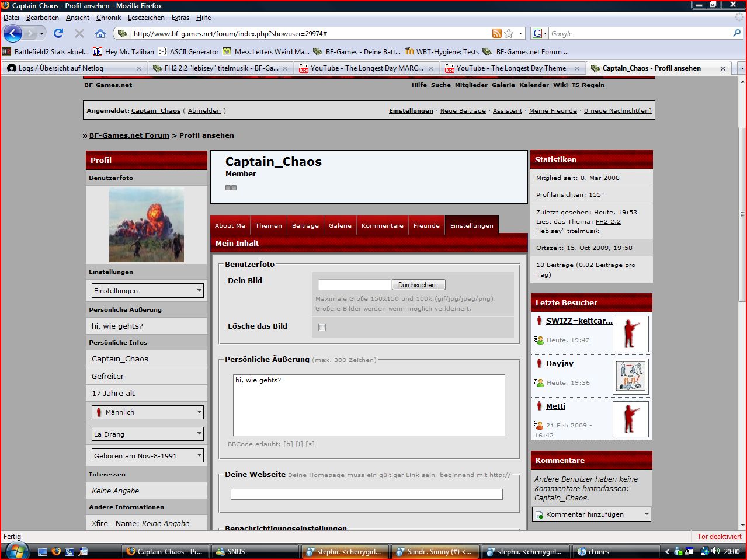Switch to the Galerie profile tab
The height and width of the screenshot is (560, 747).
(x=340, y=225)
